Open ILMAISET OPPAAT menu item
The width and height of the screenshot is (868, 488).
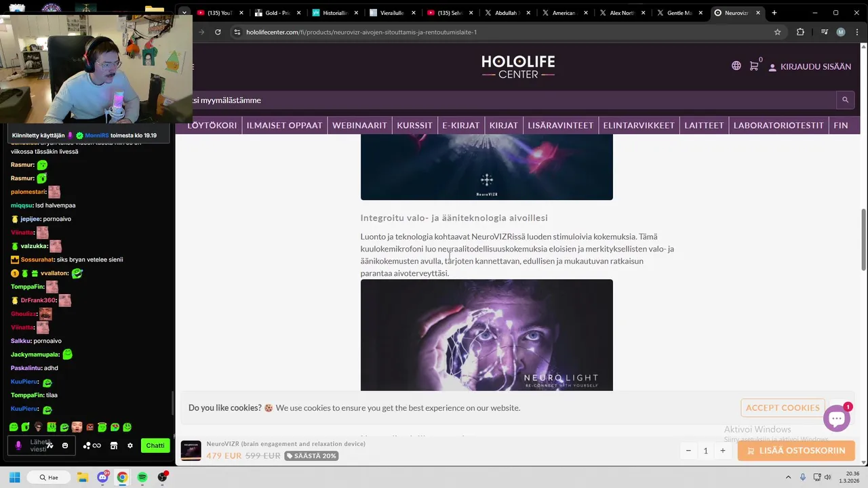284,125
